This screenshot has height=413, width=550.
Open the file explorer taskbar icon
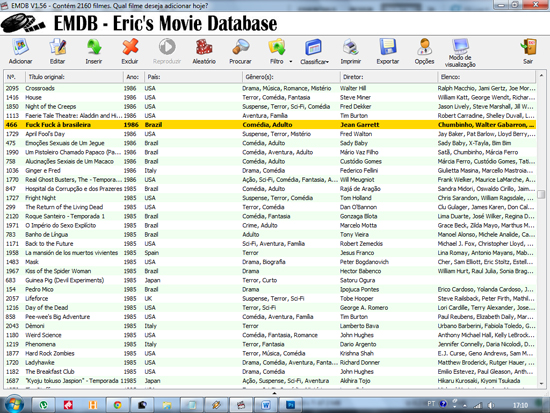tap(167, 405)
